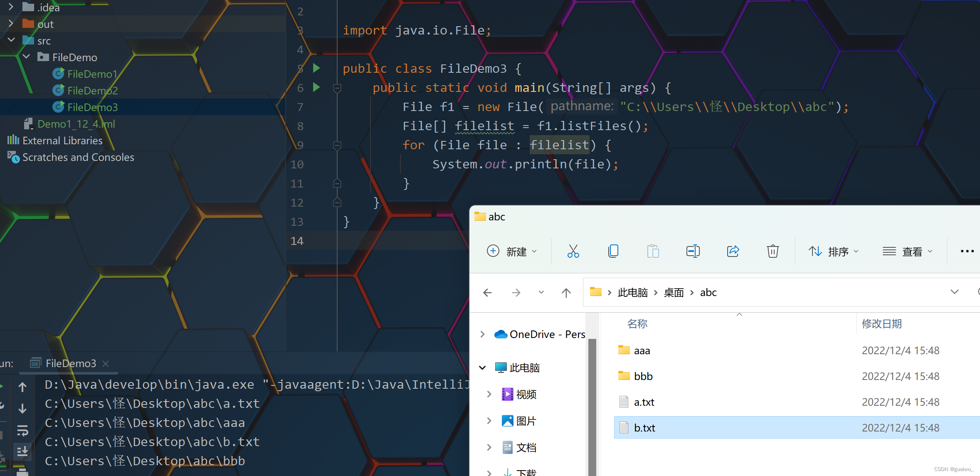Click the Share icon in Explorer toolbar

point(733,251)
